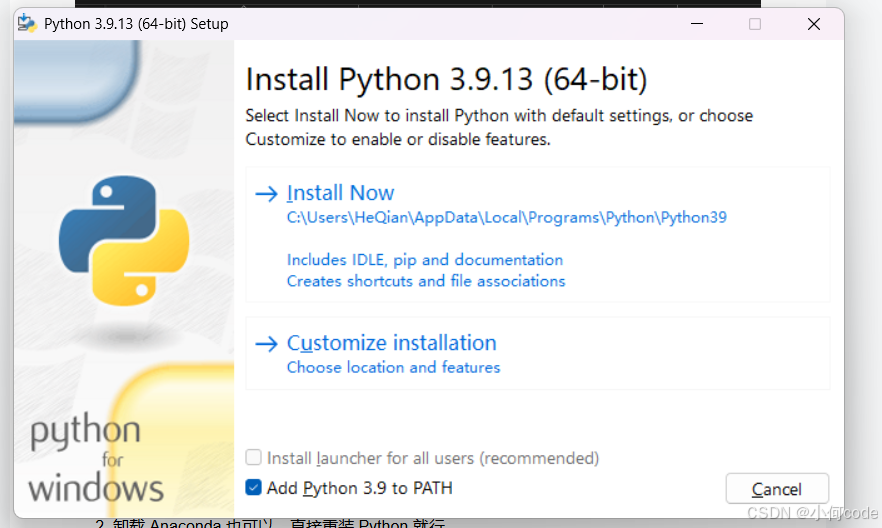Click the Install Now arrow icon
The height and width of the screenshot is (528, 882).
[x=266, y=194]
